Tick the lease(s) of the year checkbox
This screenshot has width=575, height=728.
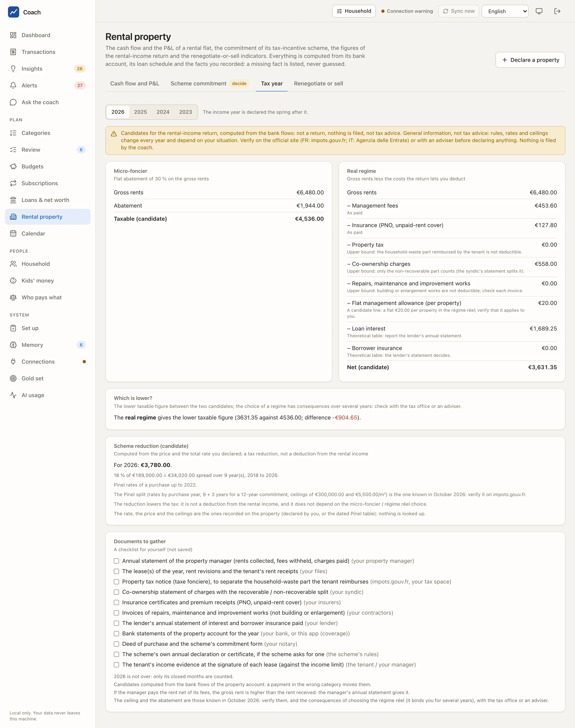click(116, 571)
